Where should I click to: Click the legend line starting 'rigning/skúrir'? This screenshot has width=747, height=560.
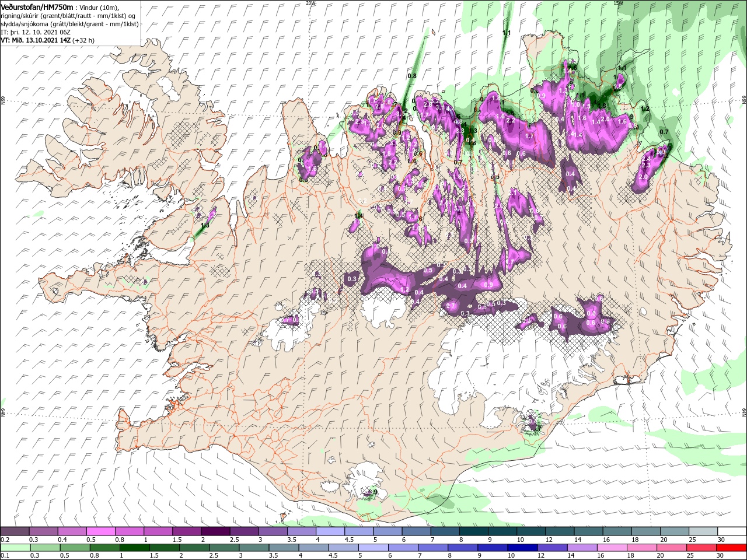[69, 15]
